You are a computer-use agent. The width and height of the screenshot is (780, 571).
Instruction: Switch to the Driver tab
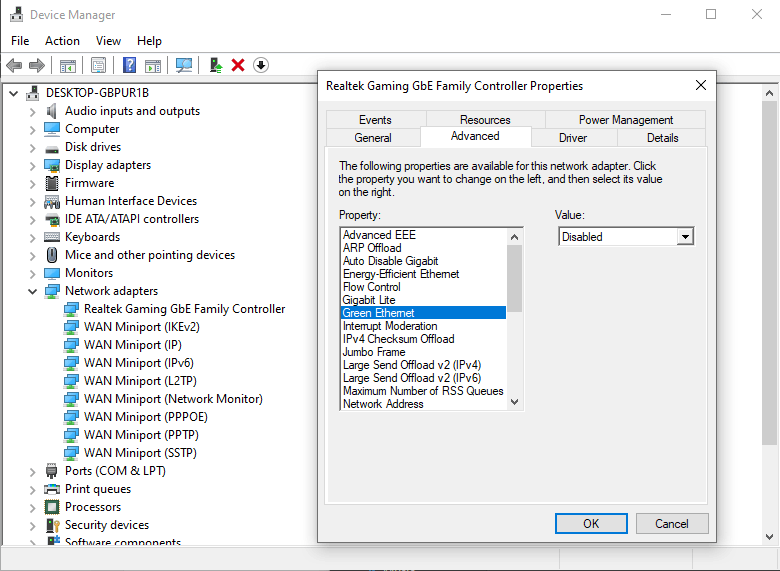(x=573, y=138)
